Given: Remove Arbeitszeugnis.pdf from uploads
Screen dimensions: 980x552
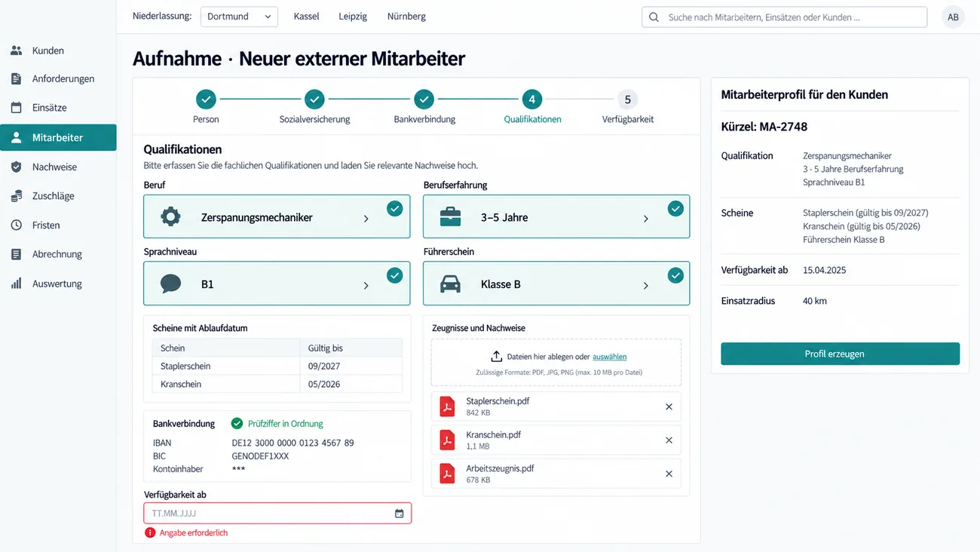Looking at the screenshot, I should pos(669,474).
